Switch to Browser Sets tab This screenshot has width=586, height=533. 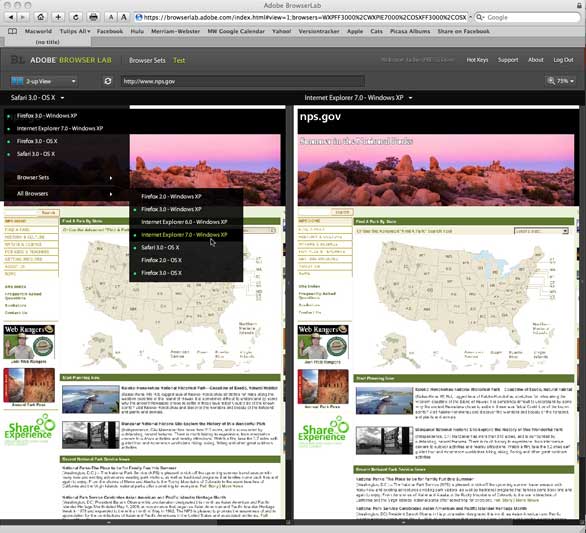coord(147,60)
